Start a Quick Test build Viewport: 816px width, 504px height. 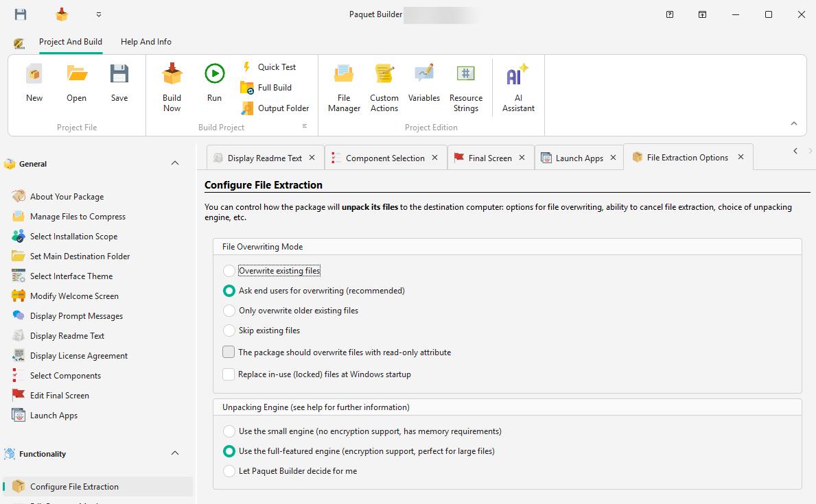(275, 67)
